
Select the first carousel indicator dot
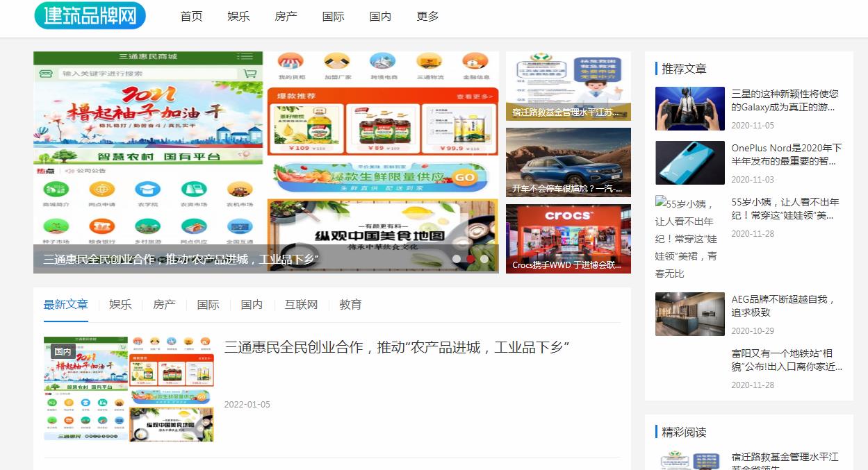(x=457, y=258)
